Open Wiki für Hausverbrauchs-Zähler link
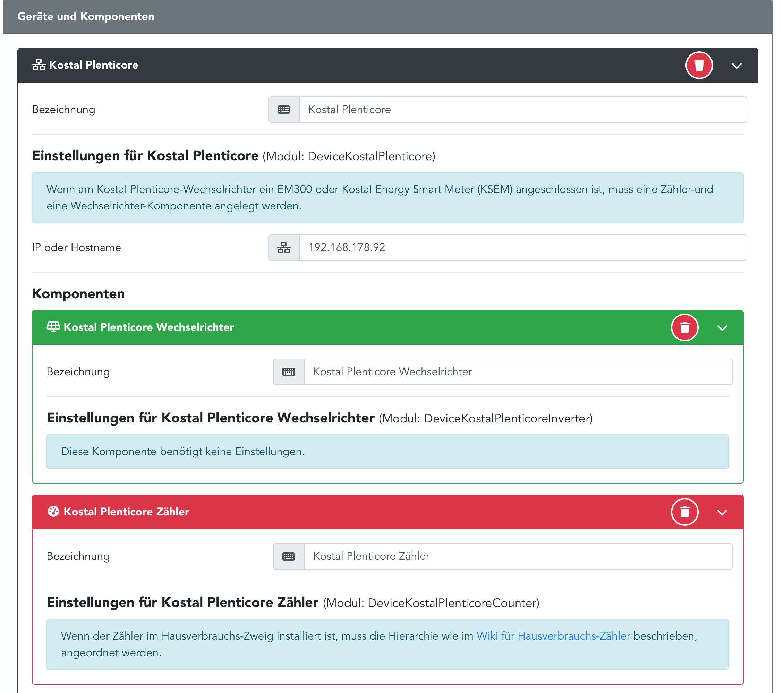 tap(553, 636)
